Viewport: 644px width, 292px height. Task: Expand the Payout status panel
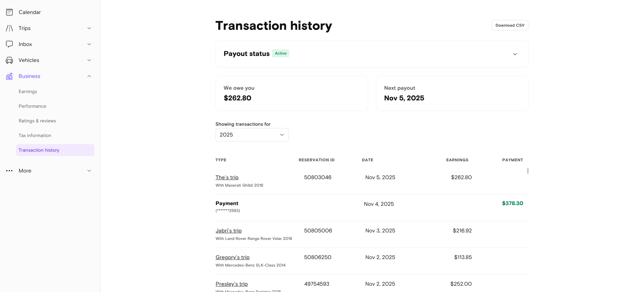point(515,54)
